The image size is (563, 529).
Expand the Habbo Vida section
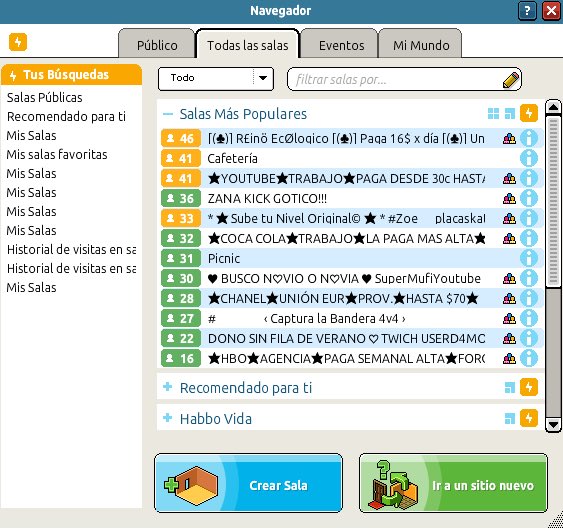(x=167, y=418)
